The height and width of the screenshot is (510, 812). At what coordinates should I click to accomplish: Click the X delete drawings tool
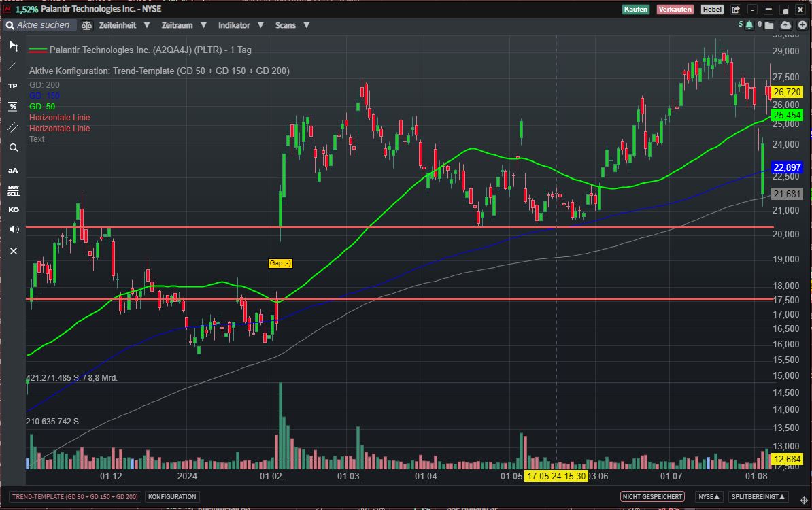click(x=14, y=251)
